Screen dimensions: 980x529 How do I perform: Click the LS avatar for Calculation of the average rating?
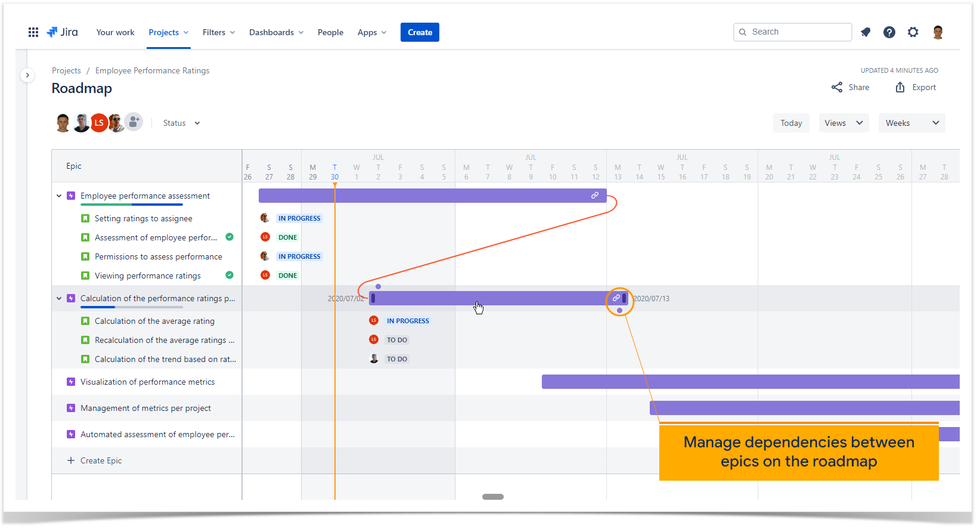point(374,321)
